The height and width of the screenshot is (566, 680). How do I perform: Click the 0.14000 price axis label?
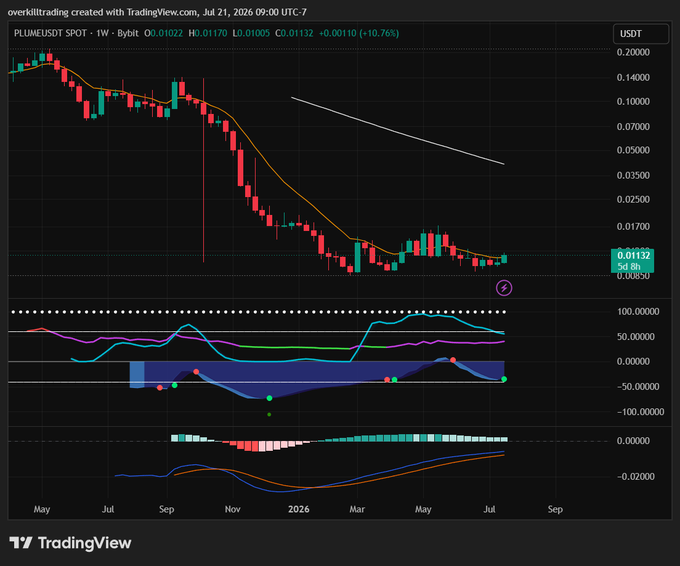[x=633, y=78]
